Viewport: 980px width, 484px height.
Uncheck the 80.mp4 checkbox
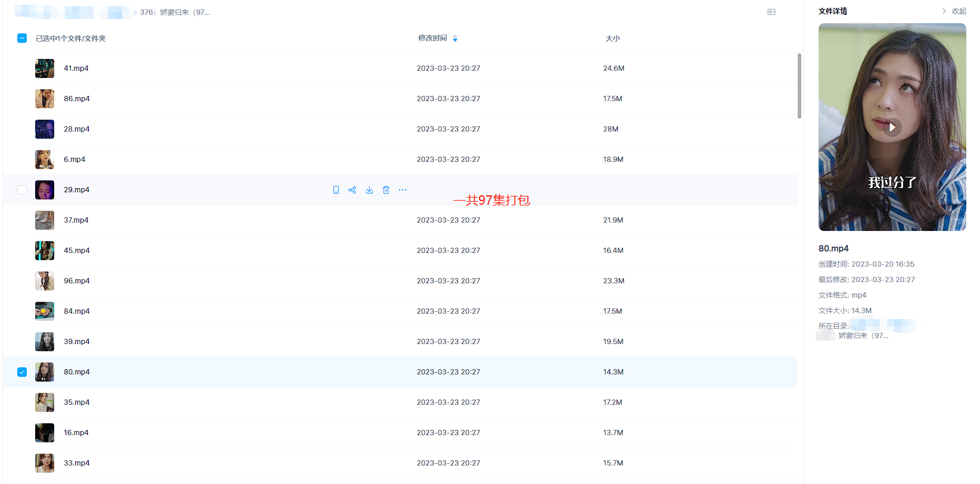22,372
